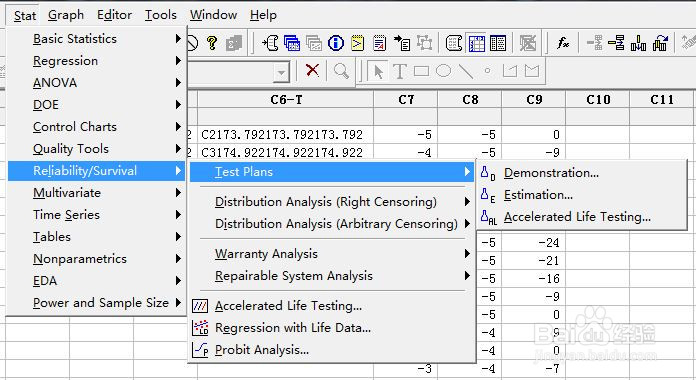696x380 pixels.
Task: Choose Nonparametrics from the Stat menu
Action: [96, 259]
